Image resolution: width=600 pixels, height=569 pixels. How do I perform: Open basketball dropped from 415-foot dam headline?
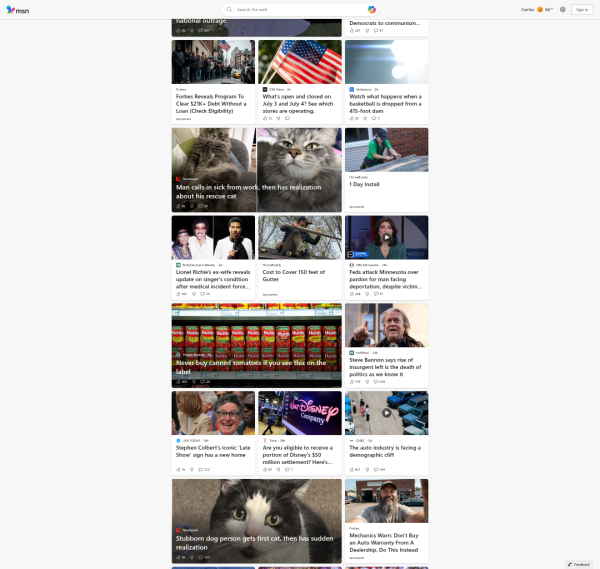click(385, 104)
